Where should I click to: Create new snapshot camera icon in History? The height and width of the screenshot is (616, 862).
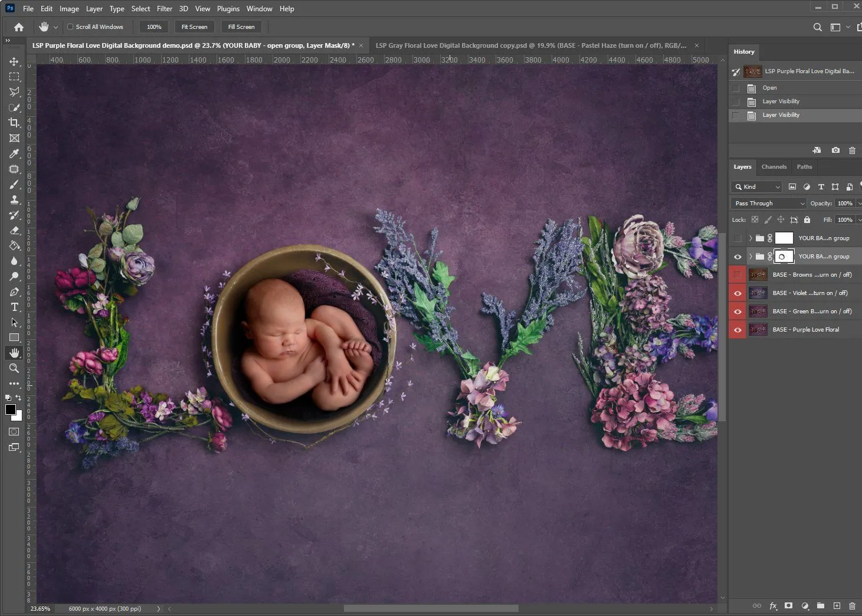[x=835, y=150]
